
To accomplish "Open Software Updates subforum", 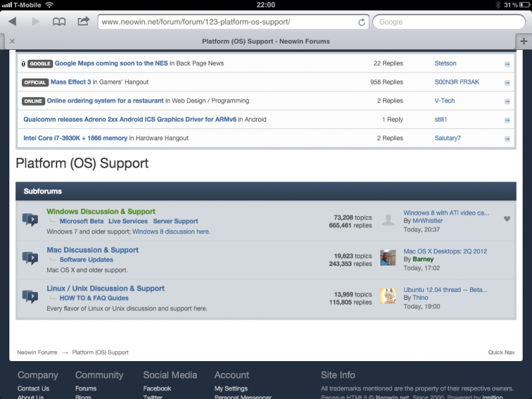I will [x=86, y=259].
